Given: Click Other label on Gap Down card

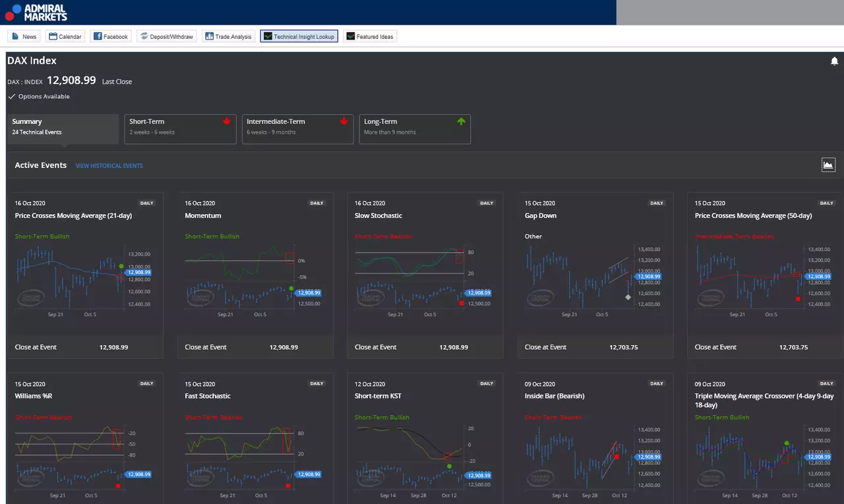Looking at the screenshot, I should point(533,237).
